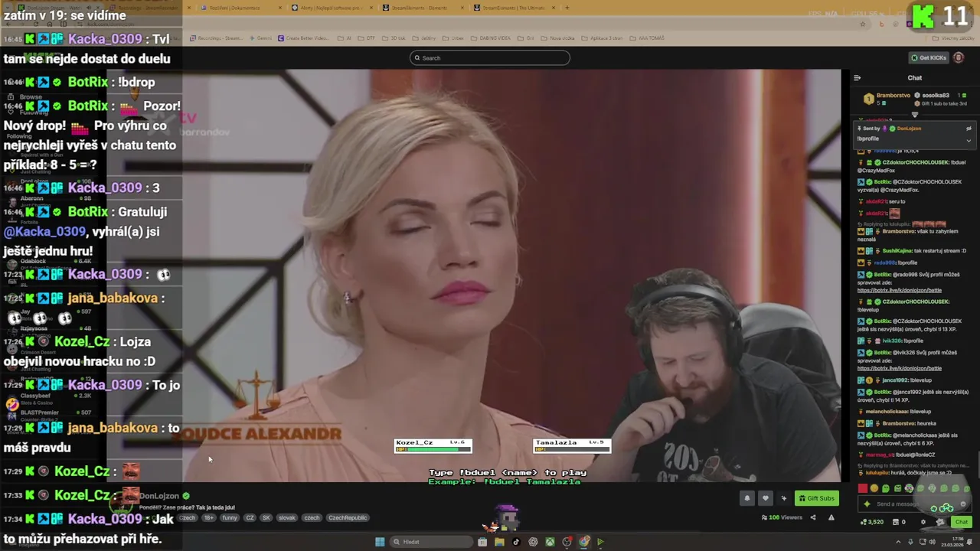The height and width of the screenshot is (551, 980).
Task: Switch to StreamElements The Ultimate tab
Action: [x=513, y=8]
